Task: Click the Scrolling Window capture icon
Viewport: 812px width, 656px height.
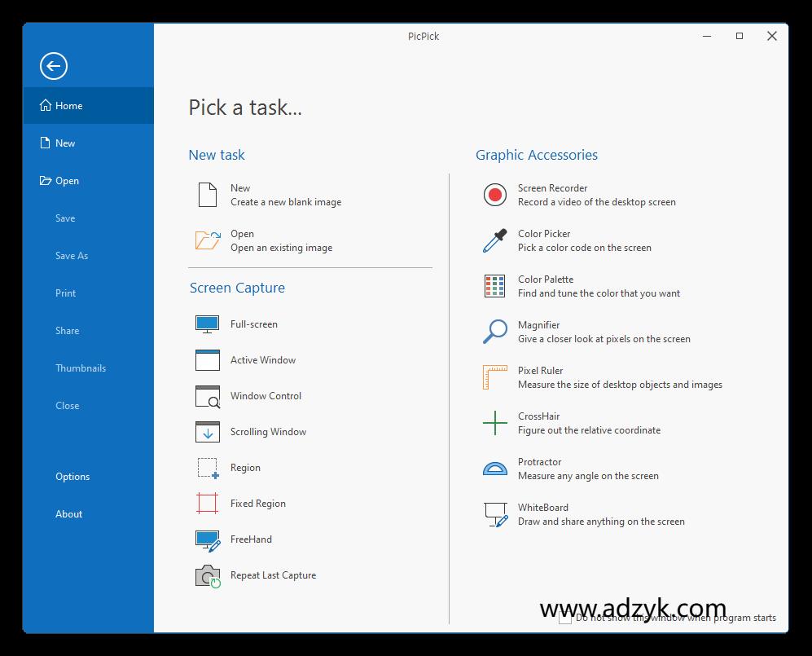Action: pos(207,432)
